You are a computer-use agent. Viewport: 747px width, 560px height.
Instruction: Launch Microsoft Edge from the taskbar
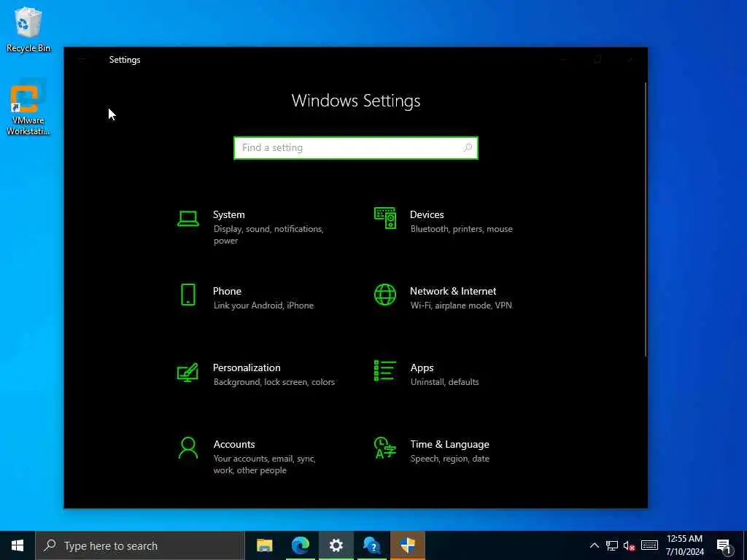point(300,545)
